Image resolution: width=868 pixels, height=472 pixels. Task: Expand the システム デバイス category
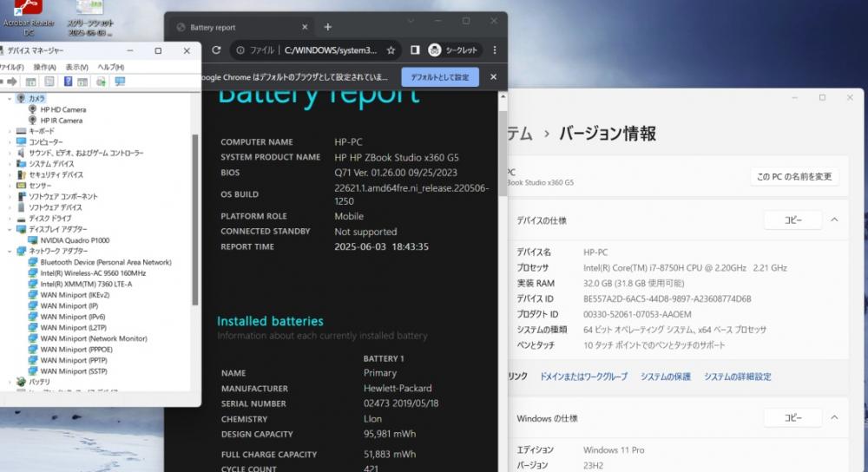pyautogui.click(x=10, y=164)
